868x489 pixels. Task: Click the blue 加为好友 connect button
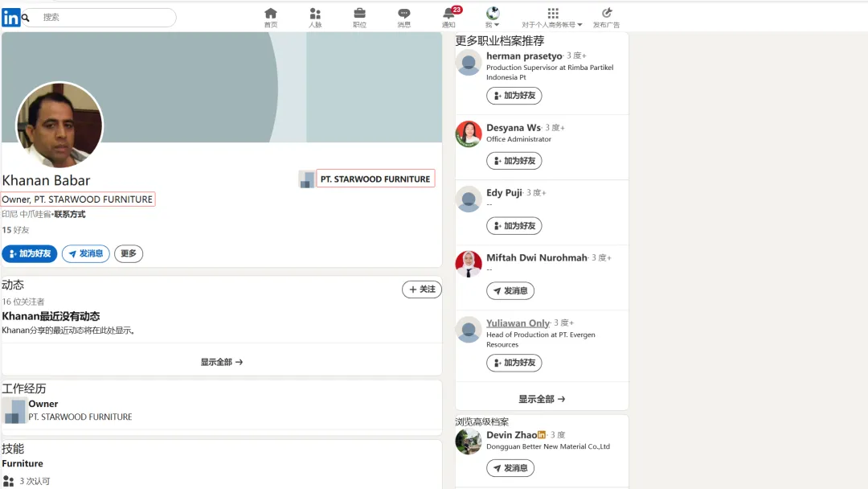(x=30, y=253)
